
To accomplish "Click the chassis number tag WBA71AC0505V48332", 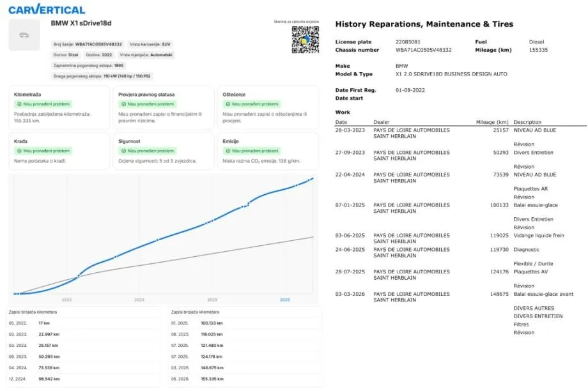I will (88, 44).
